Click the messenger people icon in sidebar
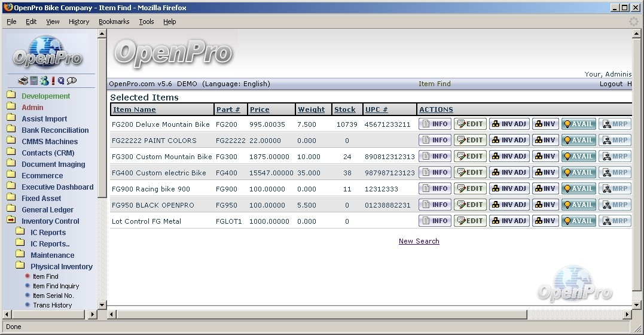 click(44, 81)
